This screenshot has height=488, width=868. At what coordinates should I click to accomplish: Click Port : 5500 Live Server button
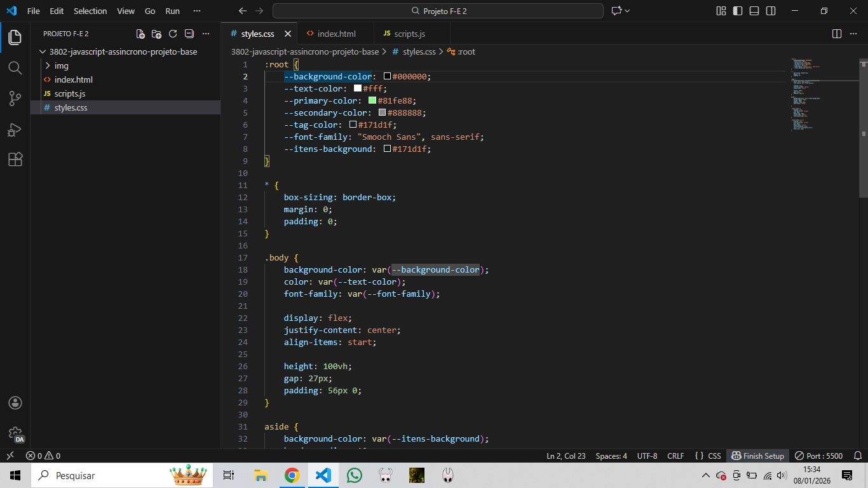[819, 456]
